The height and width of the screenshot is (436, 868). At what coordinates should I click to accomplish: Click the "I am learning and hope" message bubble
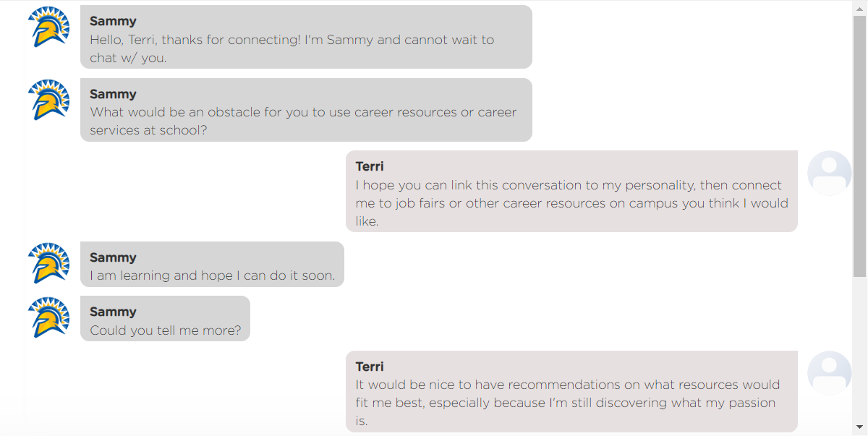[212, 264]
